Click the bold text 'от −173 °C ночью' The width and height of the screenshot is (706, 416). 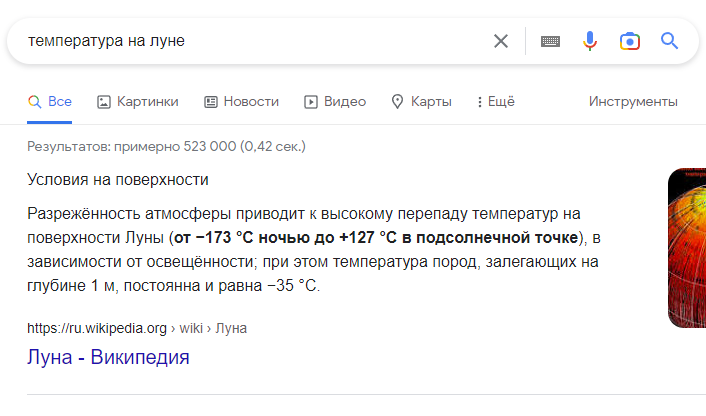(242, 237)
